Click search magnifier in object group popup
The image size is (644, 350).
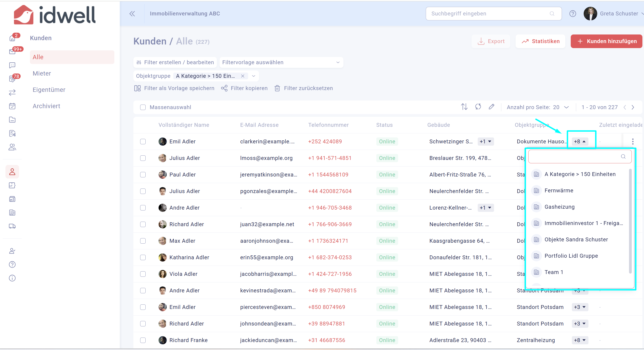[x=623, y=157]
